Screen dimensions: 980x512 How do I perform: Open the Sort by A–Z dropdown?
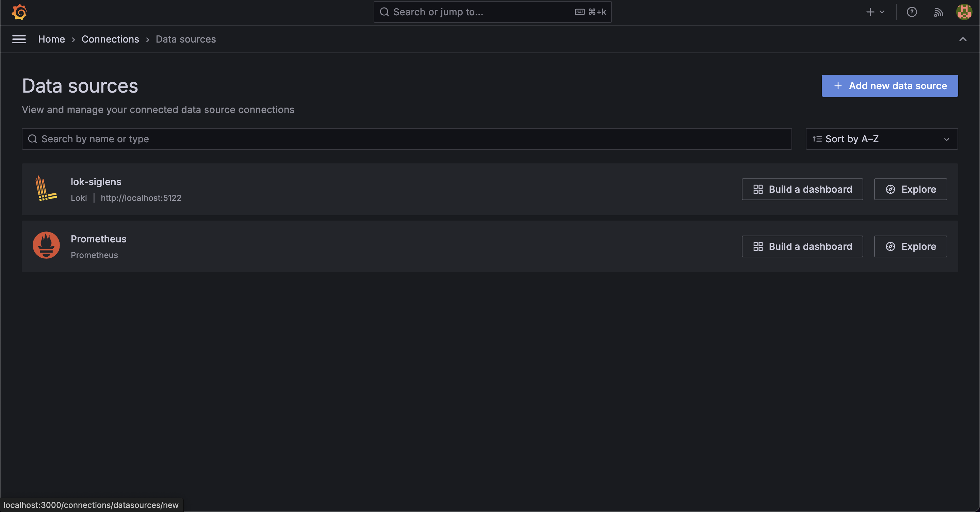881,139
